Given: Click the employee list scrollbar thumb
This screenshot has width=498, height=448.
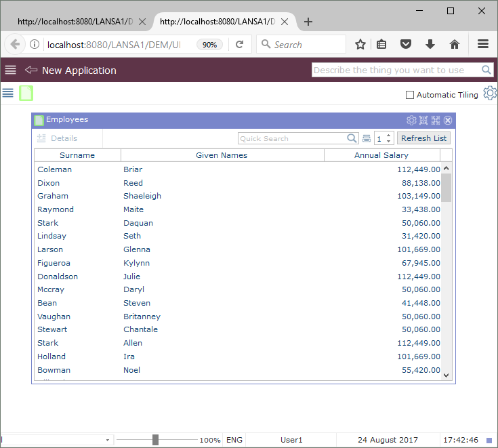Looking at the screenshot, I should click(447, 188).
